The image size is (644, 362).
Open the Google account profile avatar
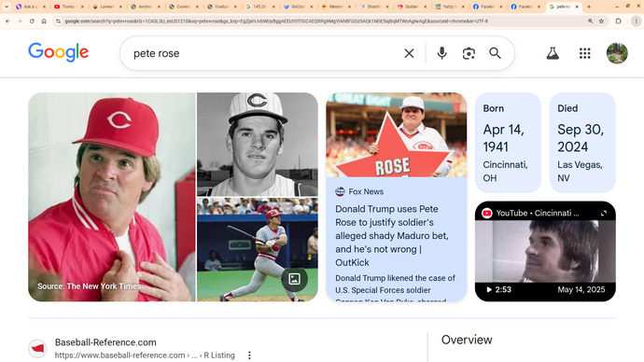tap(617, 53)
